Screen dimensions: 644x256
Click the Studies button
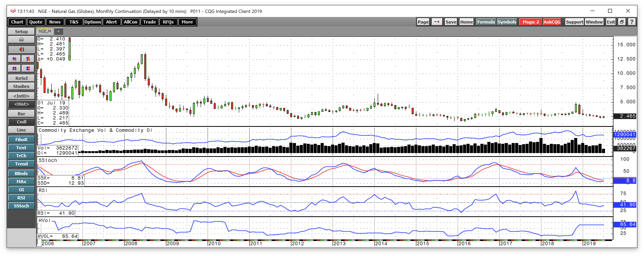click(21, 86)
